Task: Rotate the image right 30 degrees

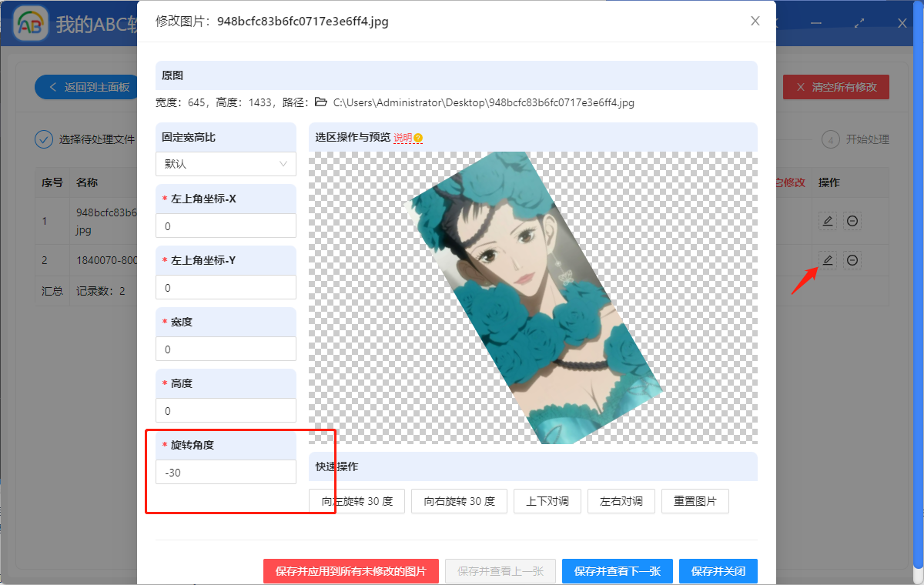Action: (459, 500)
